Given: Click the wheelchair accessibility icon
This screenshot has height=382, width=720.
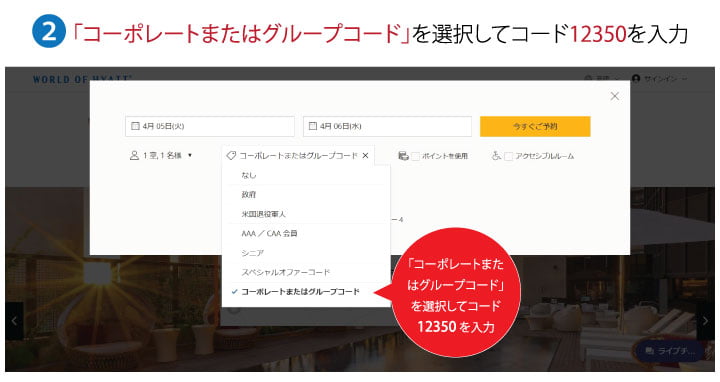Looking at the screenshot, I should [x=496, y=156].
